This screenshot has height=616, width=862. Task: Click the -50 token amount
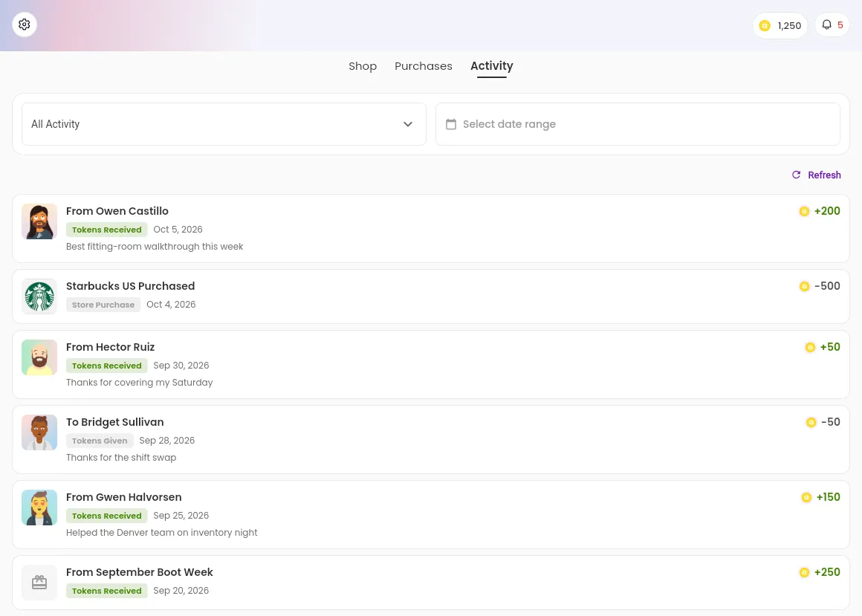click(x=831, y=422)
